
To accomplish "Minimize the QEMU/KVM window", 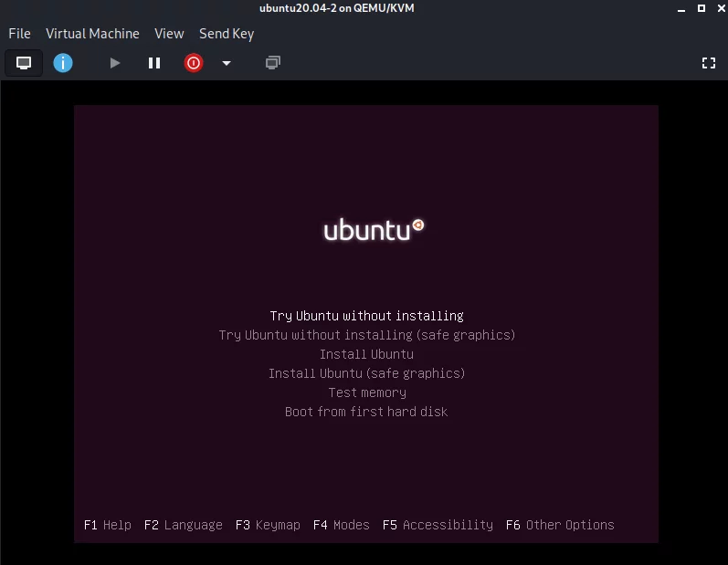I will [681, 8].
